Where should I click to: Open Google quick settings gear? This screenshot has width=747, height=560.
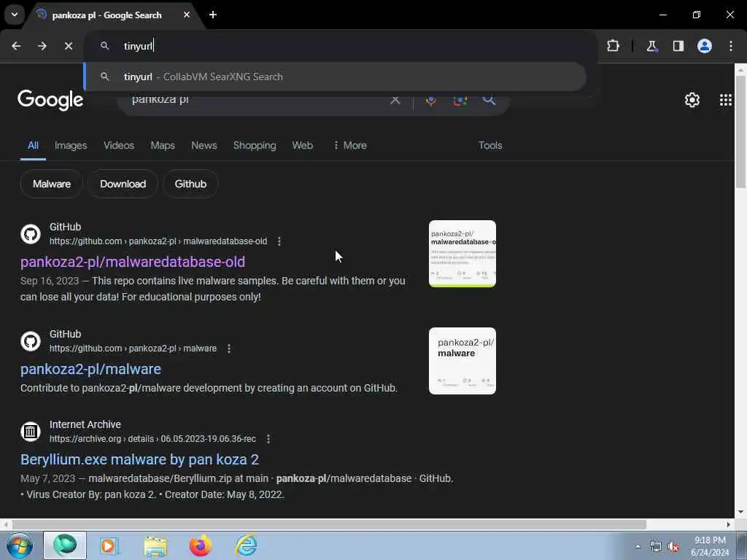(692, 100)
